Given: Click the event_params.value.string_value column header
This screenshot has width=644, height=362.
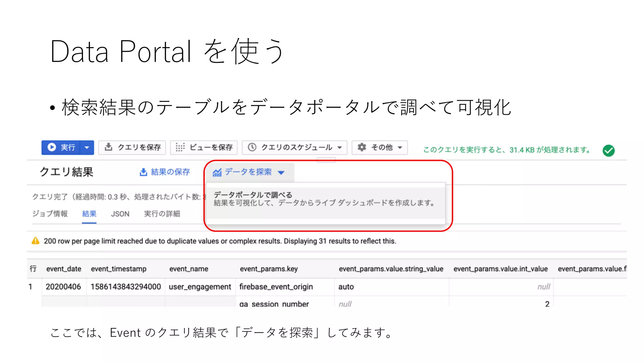Looking at the screenshot, I should tap(391, 269).
